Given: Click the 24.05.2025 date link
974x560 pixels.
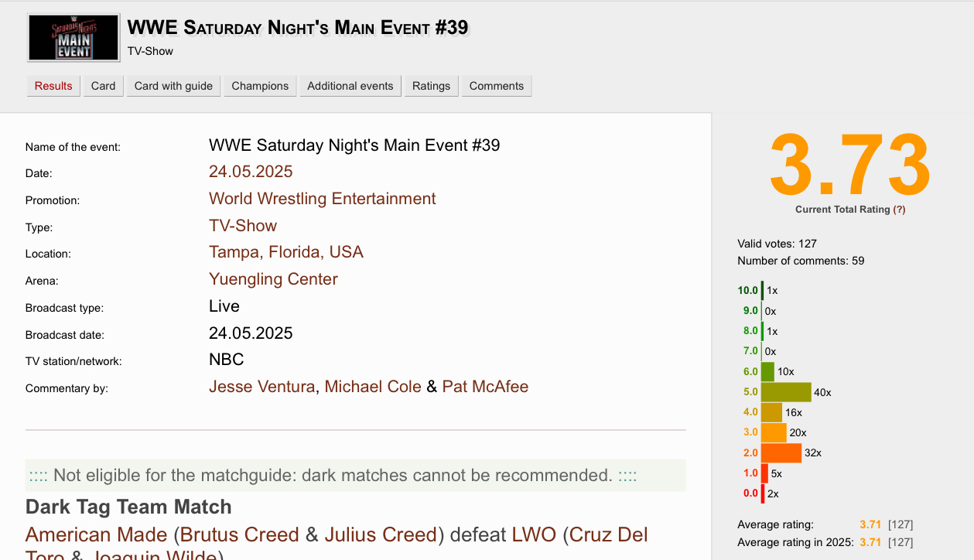Looking at the screenshot, I should [251, 172].
